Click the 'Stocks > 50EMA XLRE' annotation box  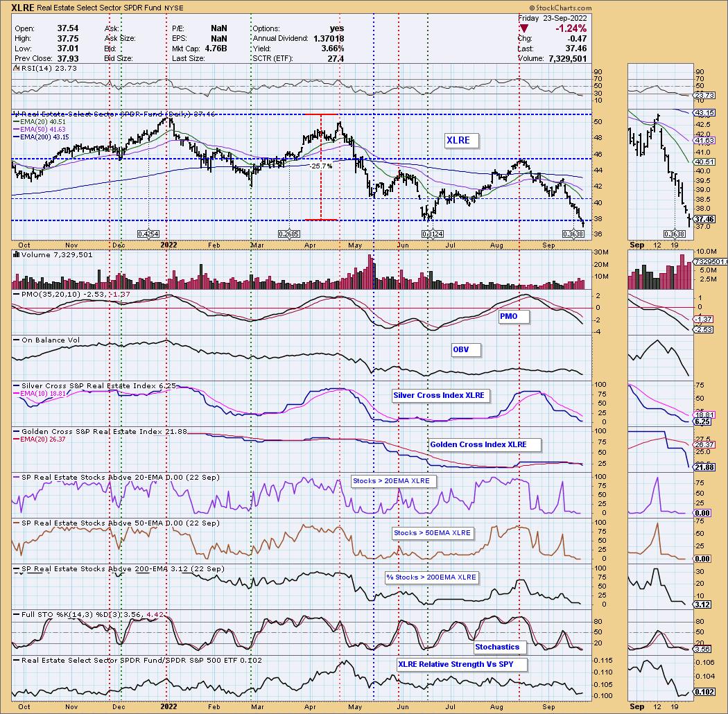click(433, 533)
